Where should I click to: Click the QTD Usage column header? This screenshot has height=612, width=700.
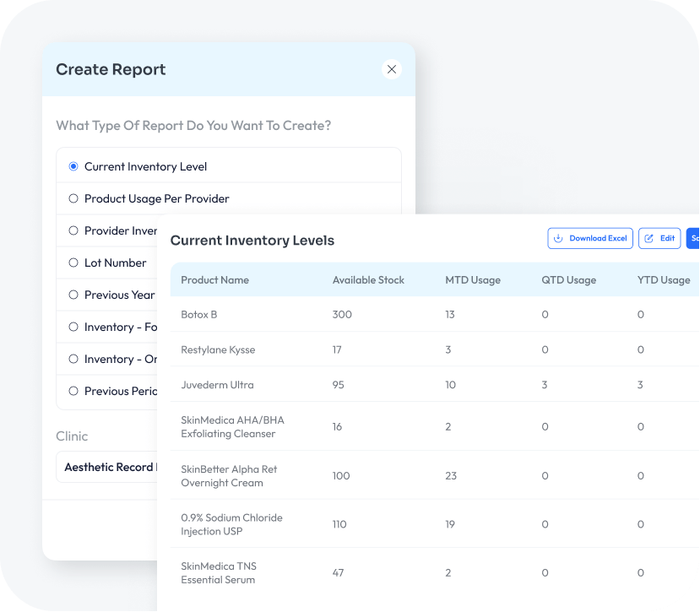point(568,280)
